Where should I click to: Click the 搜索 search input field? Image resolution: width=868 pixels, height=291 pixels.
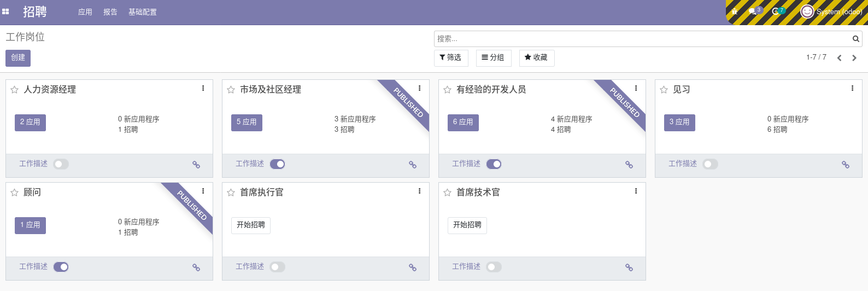pyautogui.click(x=642, y=39)
